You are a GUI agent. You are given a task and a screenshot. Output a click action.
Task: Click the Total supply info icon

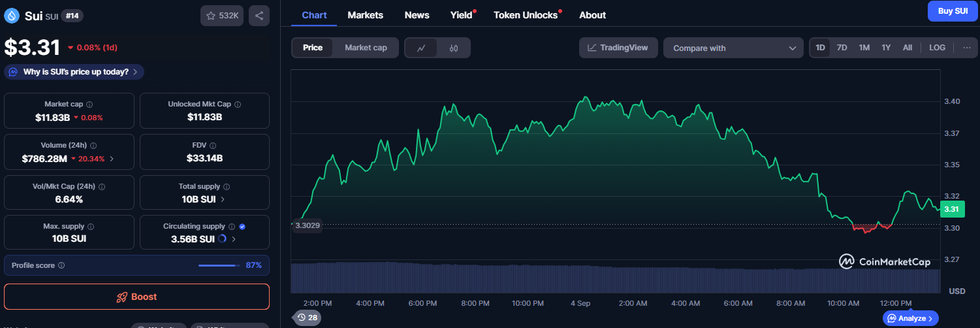click(x=227, y=187)
